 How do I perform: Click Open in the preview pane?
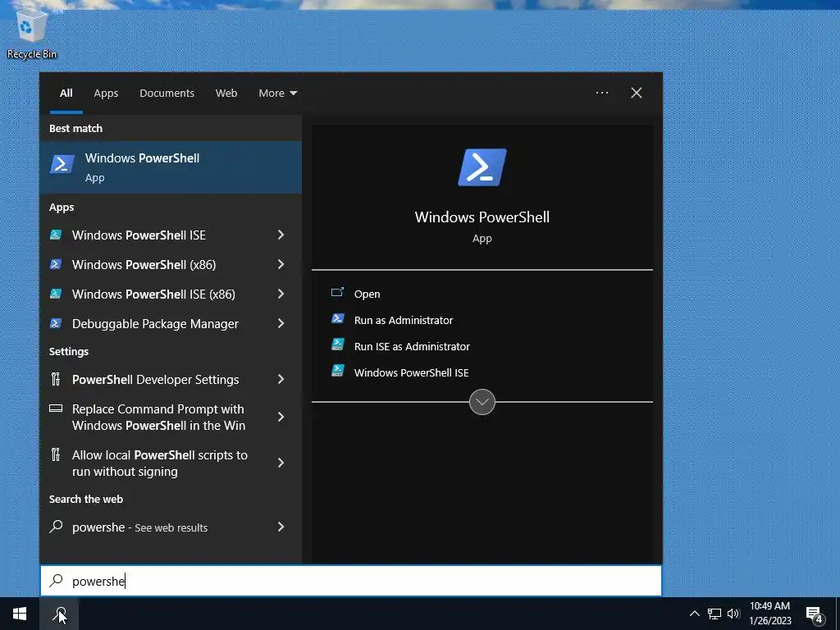point(367,294)
